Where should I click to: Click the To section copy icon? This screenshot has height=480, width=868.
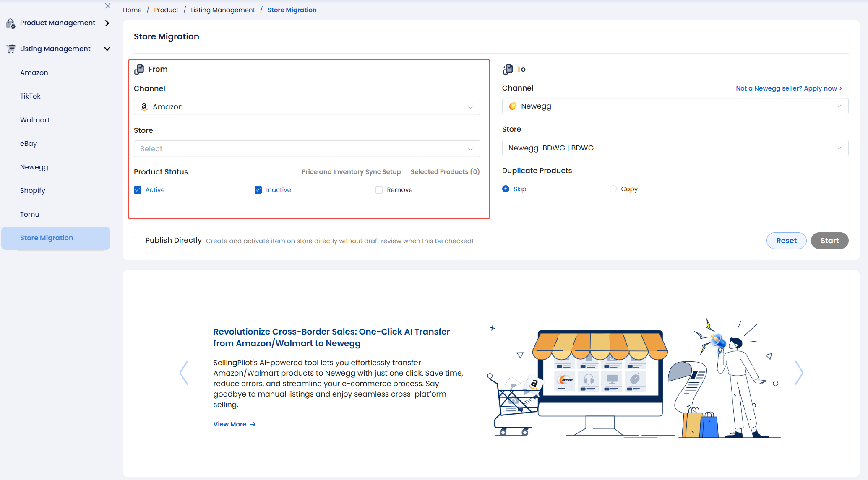pyautogui.click(x=508, y=69)
